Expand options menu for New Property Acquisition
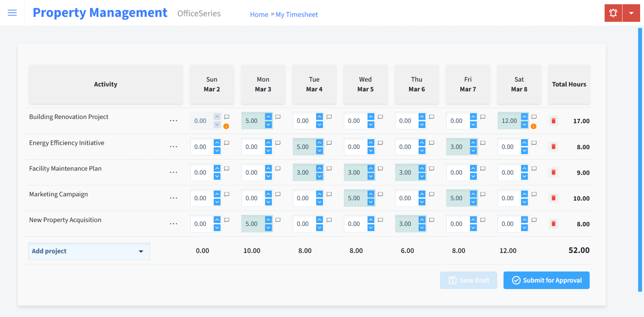This screenshot has width=644, height=317. 173,224
